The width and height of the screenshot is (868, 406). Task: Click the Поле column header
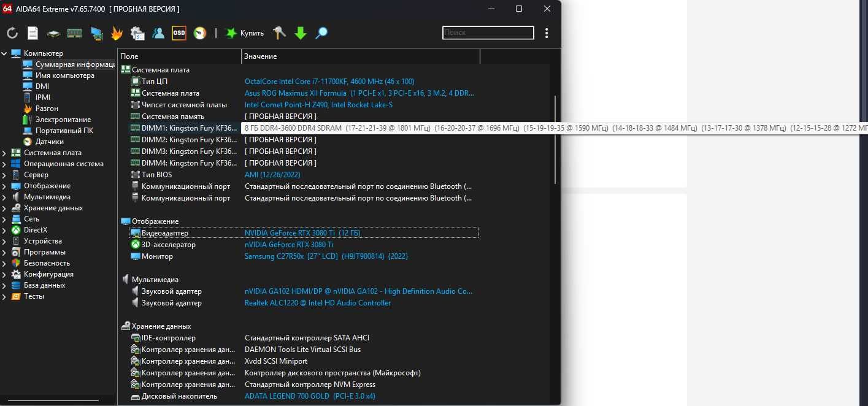point(180,56)
